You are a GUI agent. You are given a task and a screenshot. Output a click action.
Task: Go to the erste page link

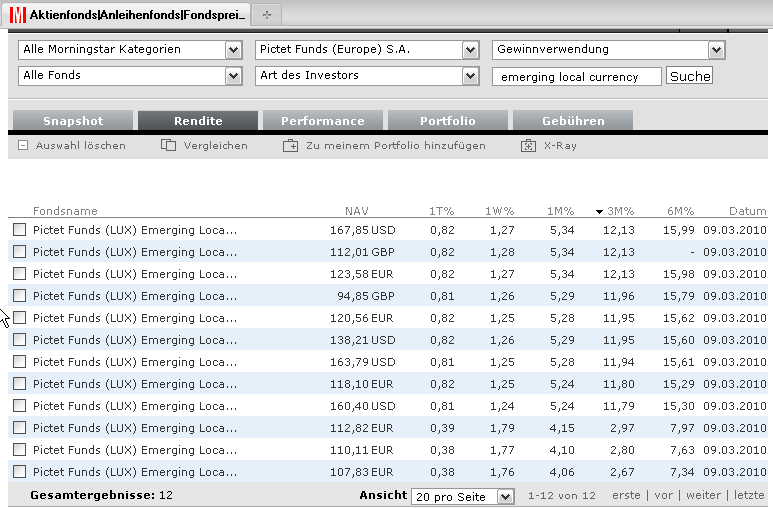click(626, 495)
